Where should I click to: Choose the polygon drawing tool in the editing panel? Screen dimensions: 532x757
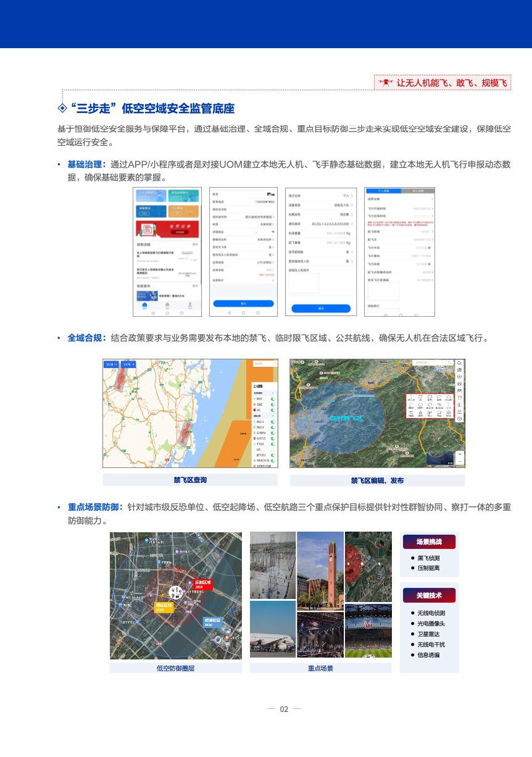448,397
